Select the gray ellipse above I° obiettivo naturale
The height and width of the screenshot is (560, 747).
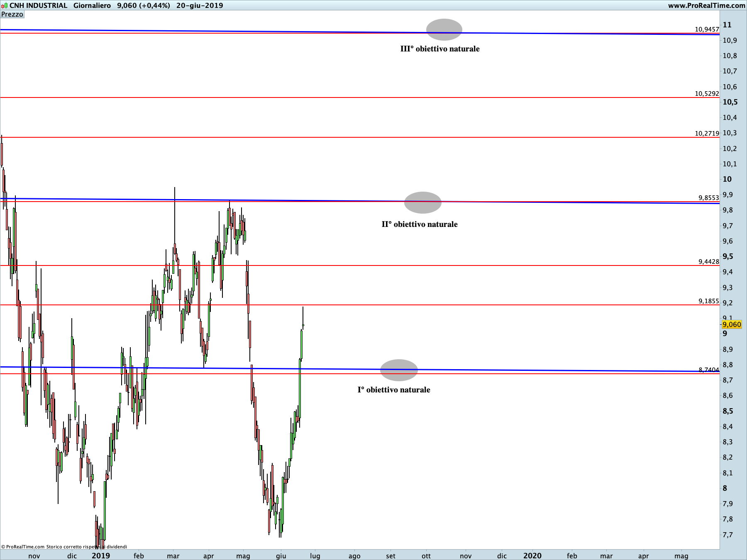tap(399, 370)
